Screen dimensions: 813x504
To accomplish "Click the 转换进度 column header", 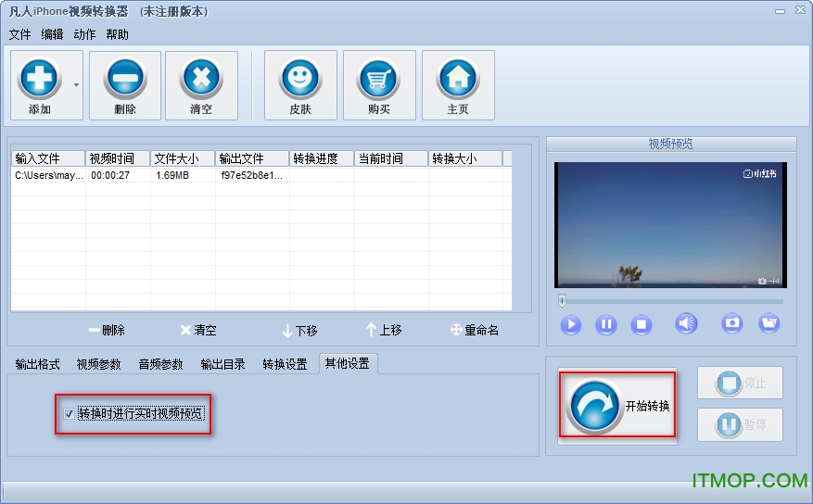I will (322, 158).
